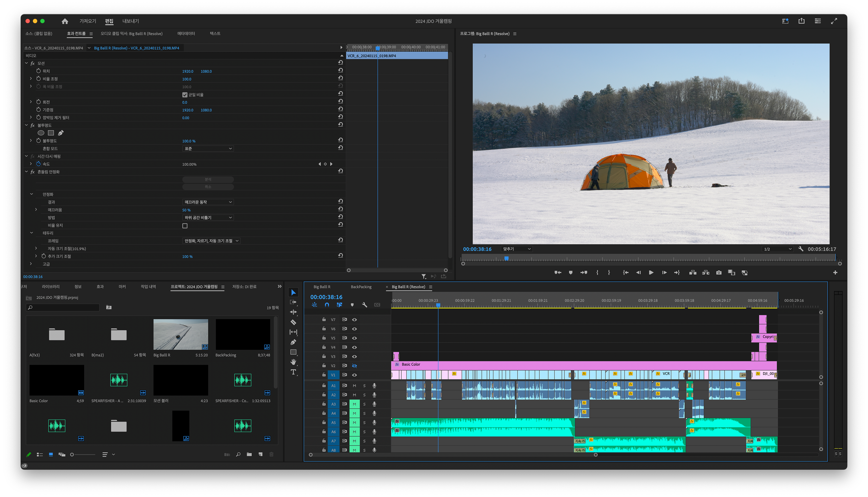868x497 pixels.
Task: Select the Razor tool in the toolbox
Action: tap(293, 322)
